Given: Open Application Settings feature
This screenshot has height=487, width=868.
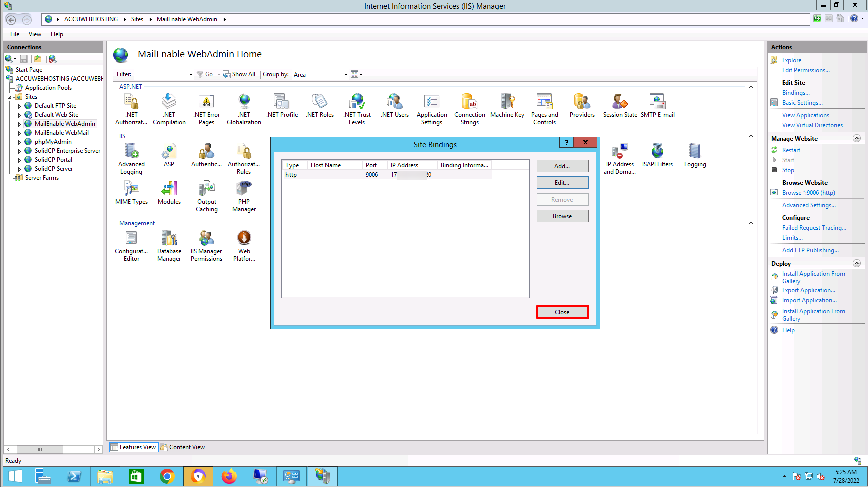Looking at the screenshot, I should pos(432,109).
